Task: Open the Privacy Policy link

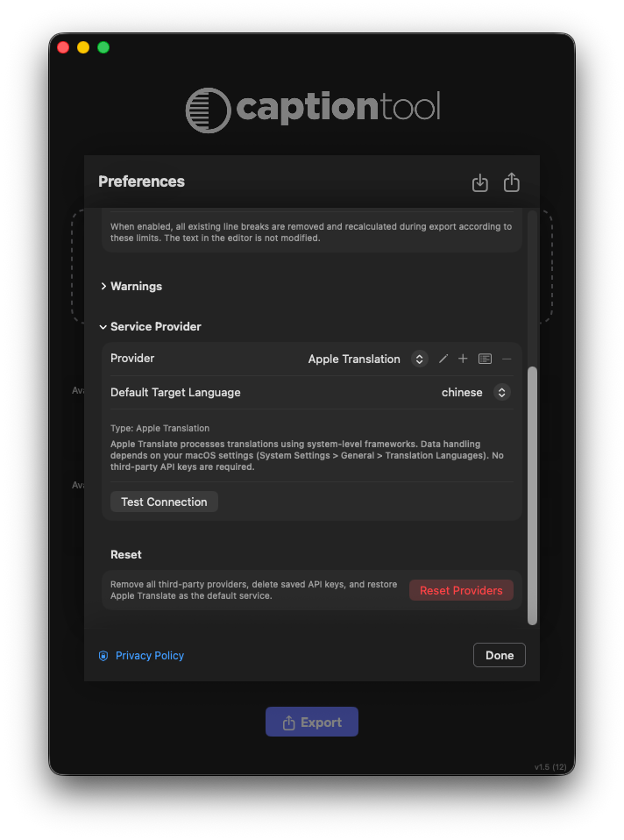Action: 150,656
